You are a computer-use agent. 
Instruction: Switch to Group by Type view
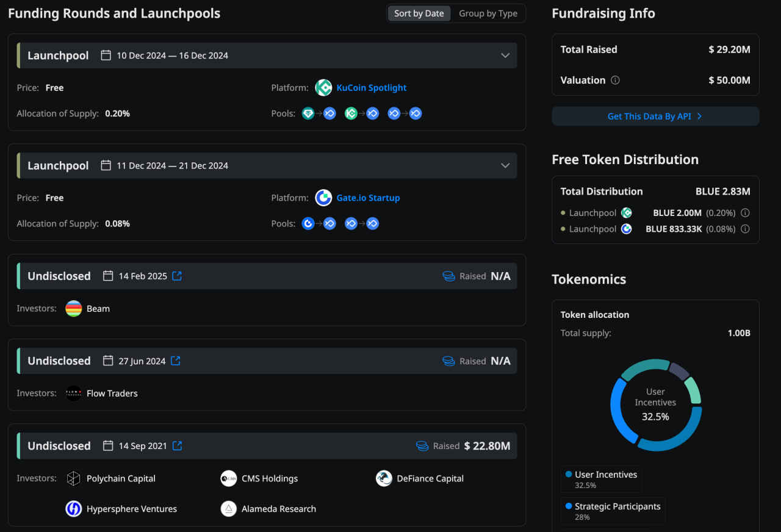pyautogui.click(x=488, y=13)
